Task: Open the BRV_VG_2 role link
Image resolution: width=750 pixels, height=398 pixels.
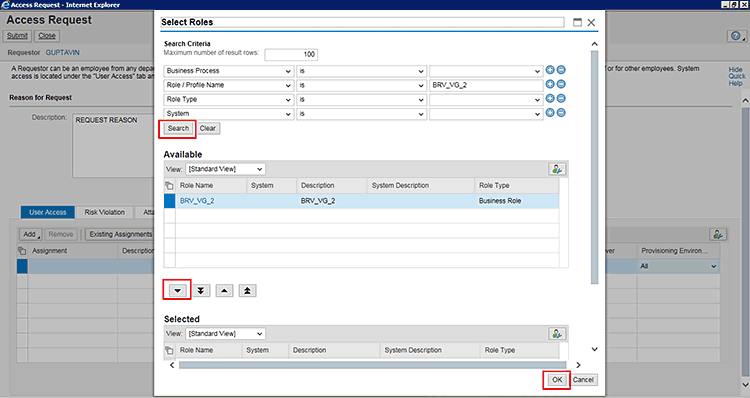Action: coord(197,201)
